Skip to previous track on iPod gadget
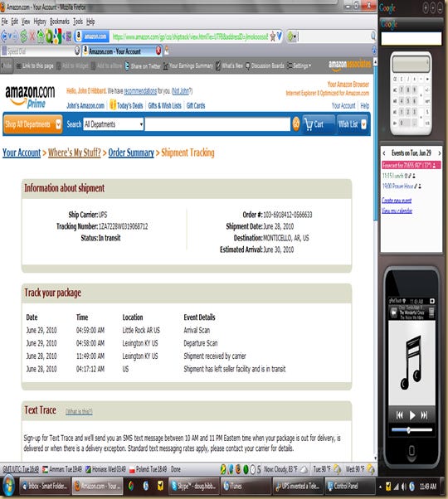The width and height of the screenshot is (448, 499). [400, 415]
